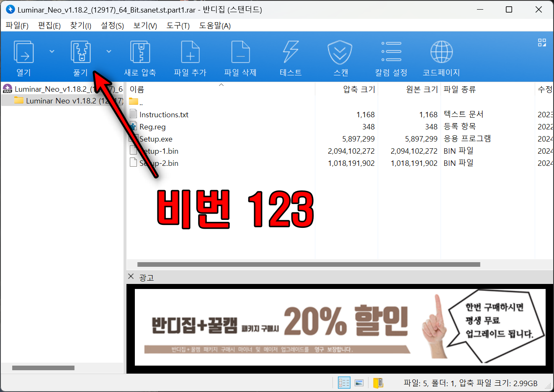Sort by 원본 크기 column header
Viewport: 554px width, 392px height.
(x=422, y=89)
